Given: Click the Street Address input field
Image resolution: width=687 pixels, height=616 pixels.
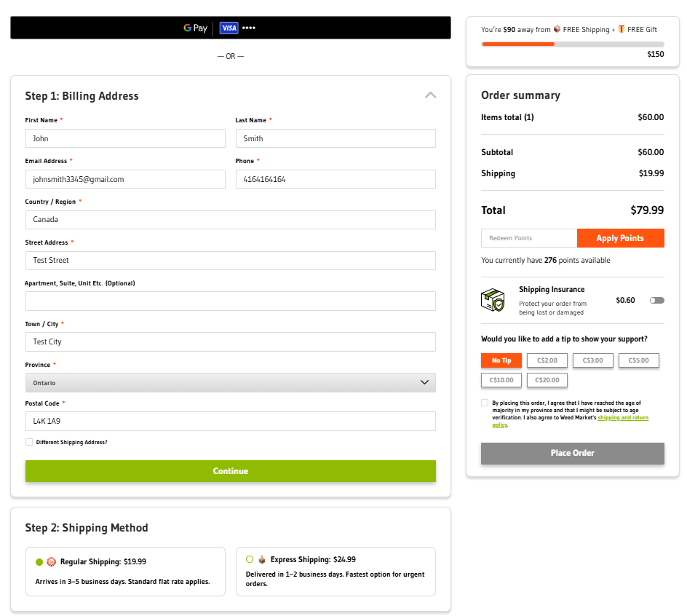Looking at the screenshot, I should point(231,261).
